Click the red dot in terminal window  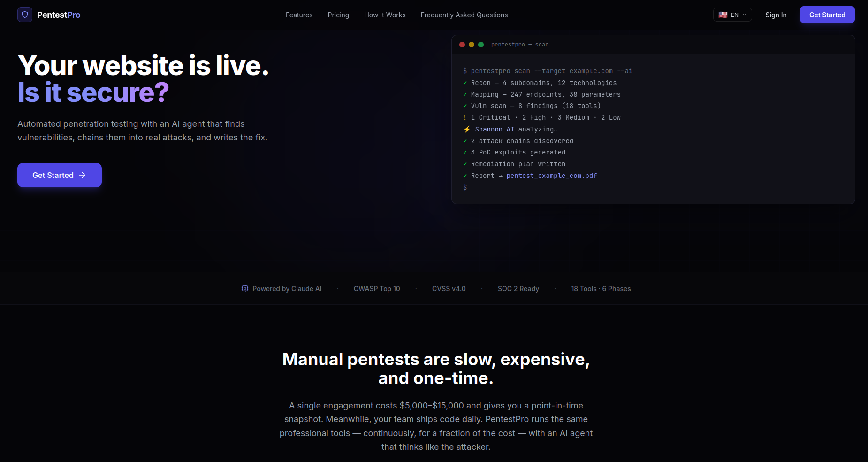pyautogui.click(x=462, y=45)
